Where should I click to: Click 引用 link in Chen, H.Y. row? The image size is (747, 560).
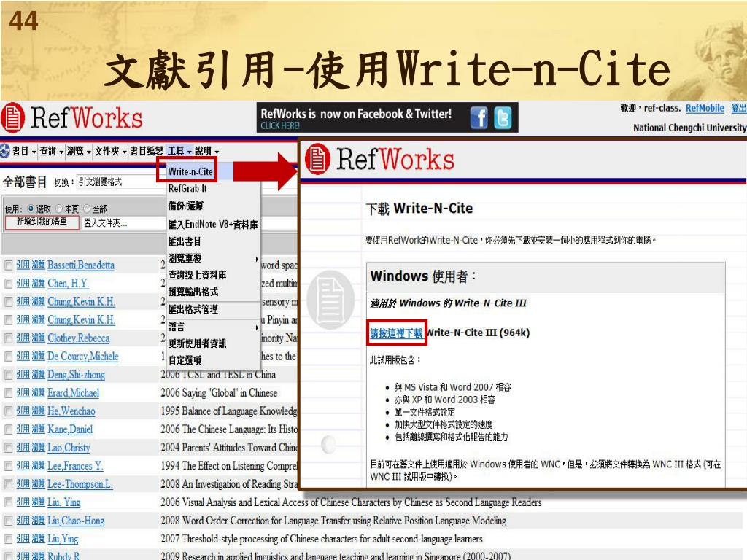point(23,284)
